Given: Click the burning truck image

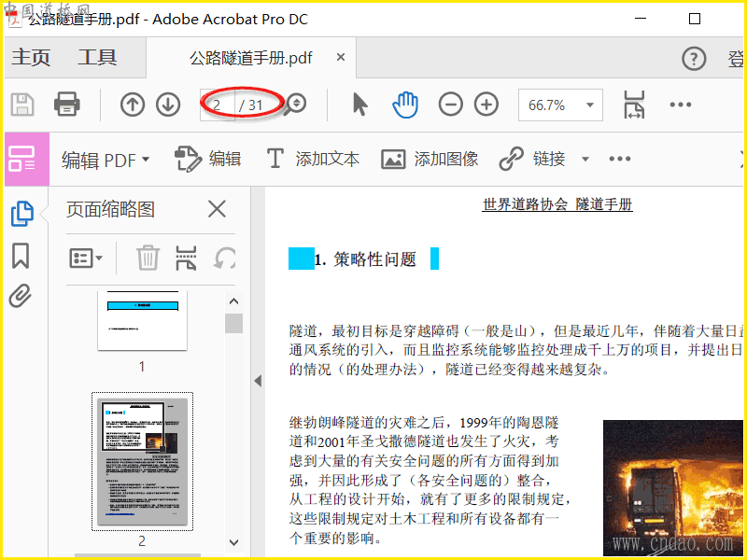Looking at the screenshot, I should point(674,487).
